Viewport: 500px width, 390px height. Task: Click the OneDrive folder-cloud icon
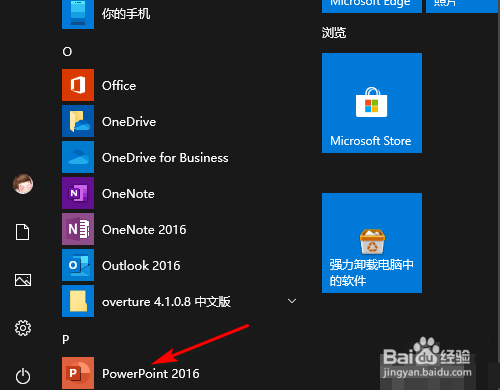[78, 121]
